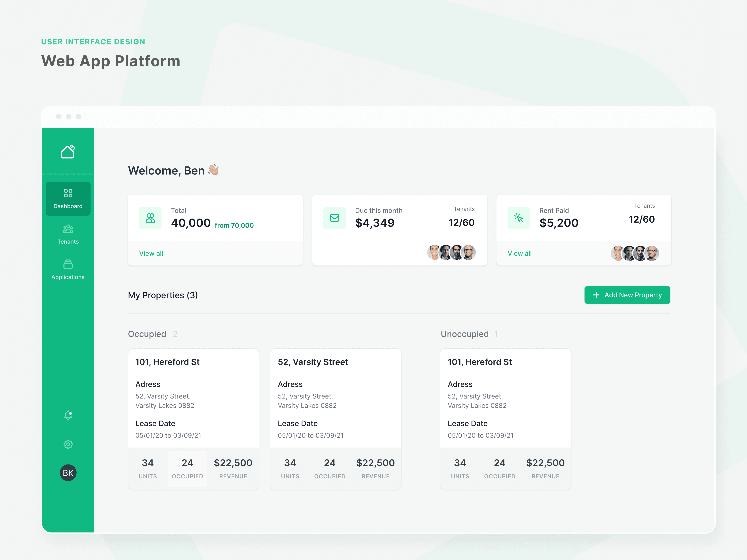Click View all in the Total card
This screenshot has width=747, height=560.
(151, 254)
